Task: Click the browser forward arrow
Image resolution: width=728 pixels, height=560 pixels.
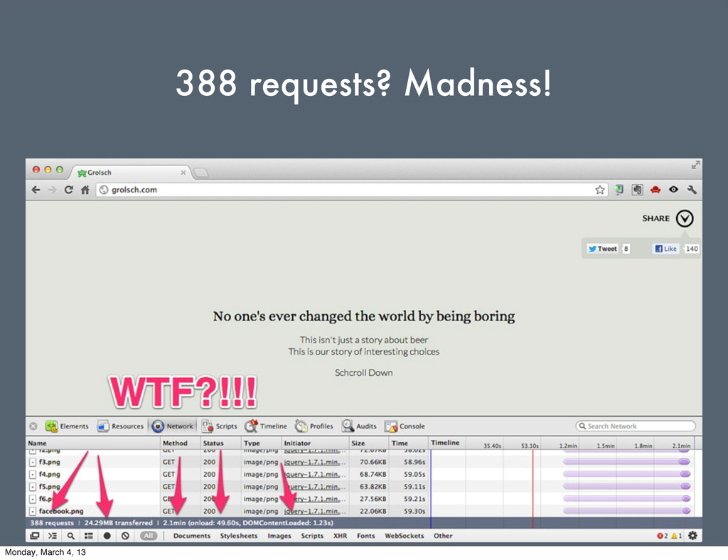Action: click(x=52, y=190)
